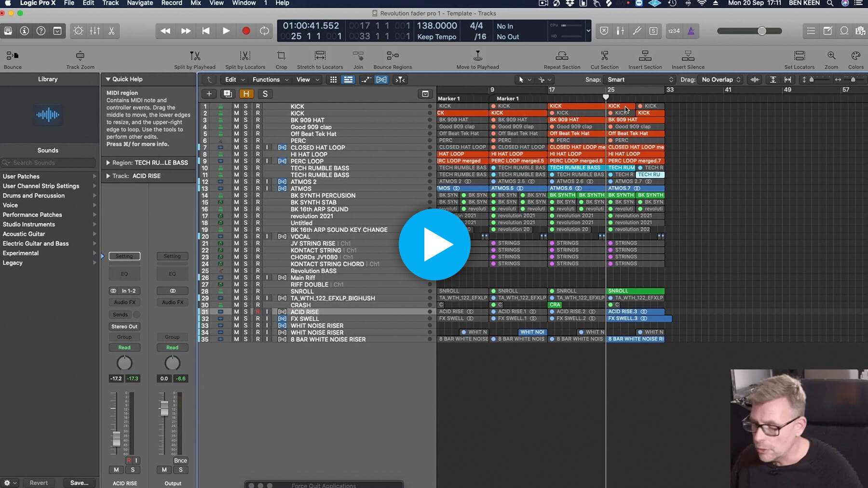Open List Editors icon
Viewport: 868px width, 488px height.
[x=811, y=31]
